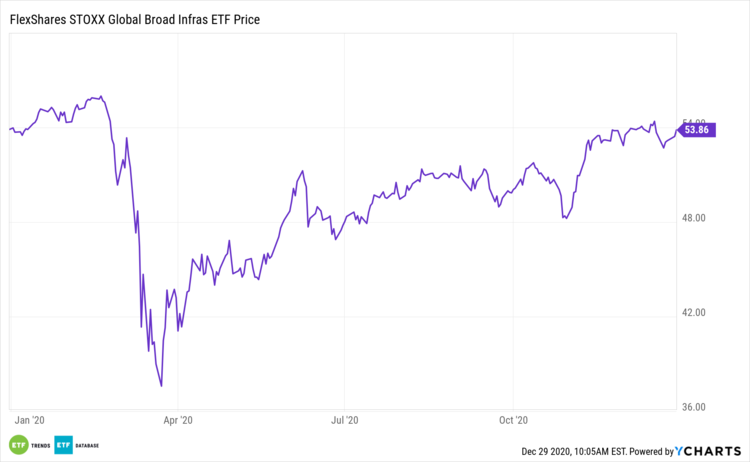750x462 pixels.
Task: Click the lowest point of the price line
Action: click(x=161, y=385)
